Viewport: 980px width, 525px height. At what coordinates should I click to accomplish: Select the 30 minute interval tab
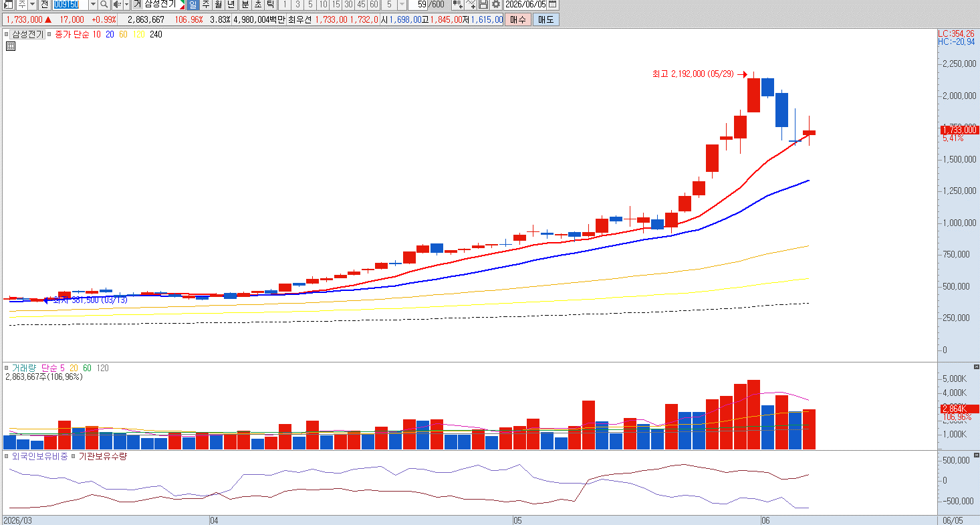click(x=348, y=5)
